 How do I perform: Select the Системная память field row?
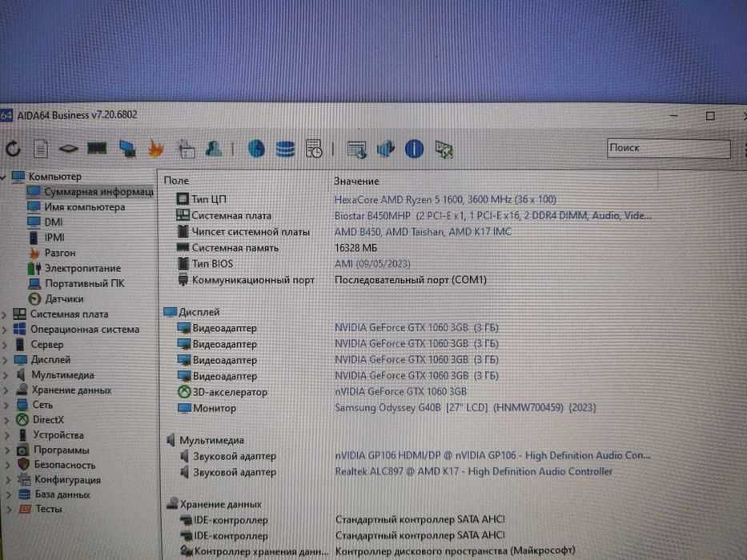click(227, 248)
